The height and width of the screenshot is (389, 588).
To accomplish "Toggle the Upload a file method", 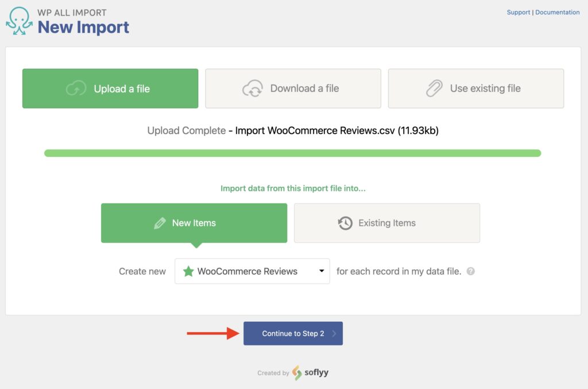I will tap(110, 88).
